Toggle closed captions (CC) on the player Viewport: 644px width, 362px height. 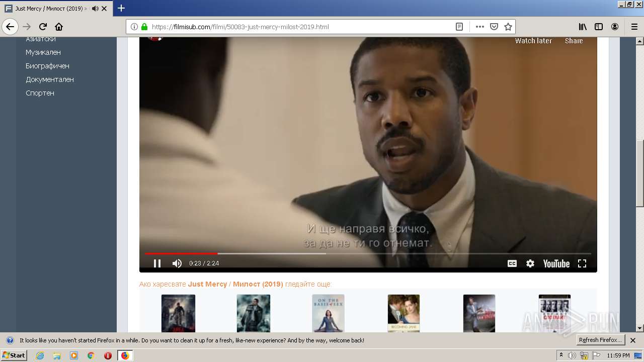512,263
